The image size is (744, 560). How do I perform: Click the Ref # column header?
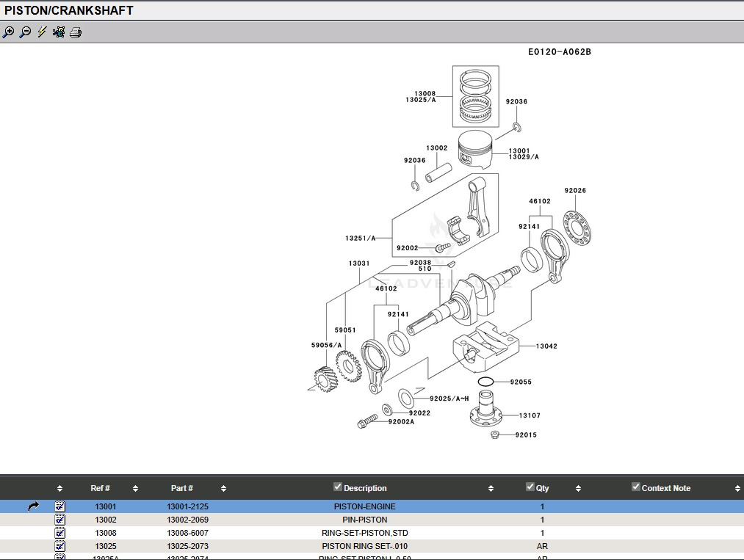101,488
